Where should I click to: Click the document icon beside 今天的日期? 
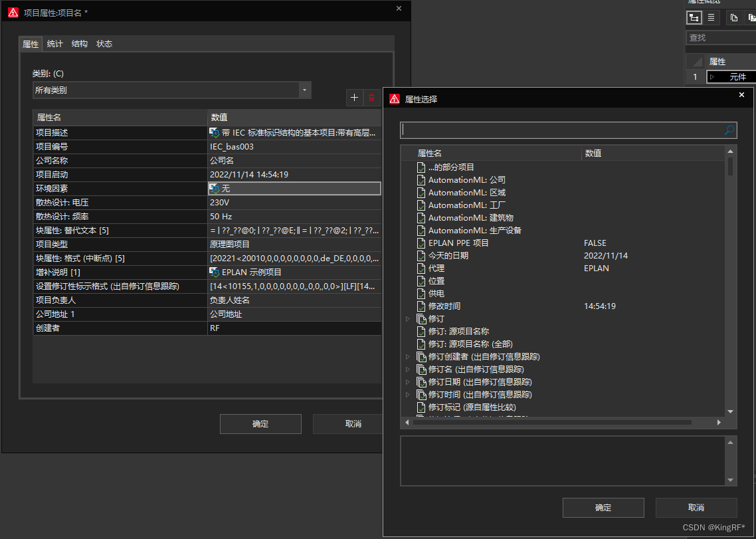click(421, 256)
